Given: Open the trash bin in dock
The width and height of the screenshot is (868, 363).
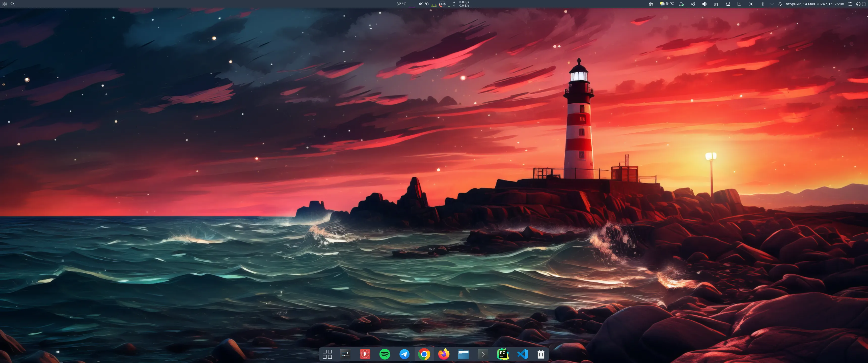Looking at the screenshot, I should 541,354.
